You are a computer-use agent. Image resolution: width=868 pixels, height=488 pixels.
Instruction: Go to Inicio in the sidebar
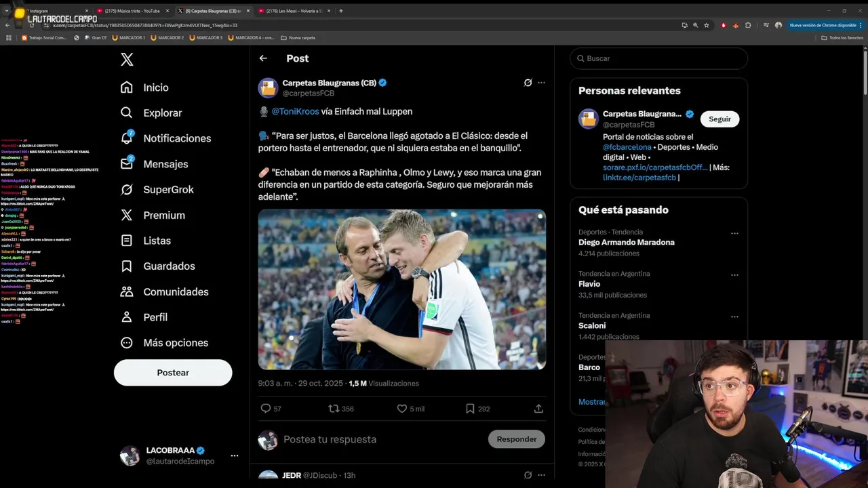coord(144,87)
